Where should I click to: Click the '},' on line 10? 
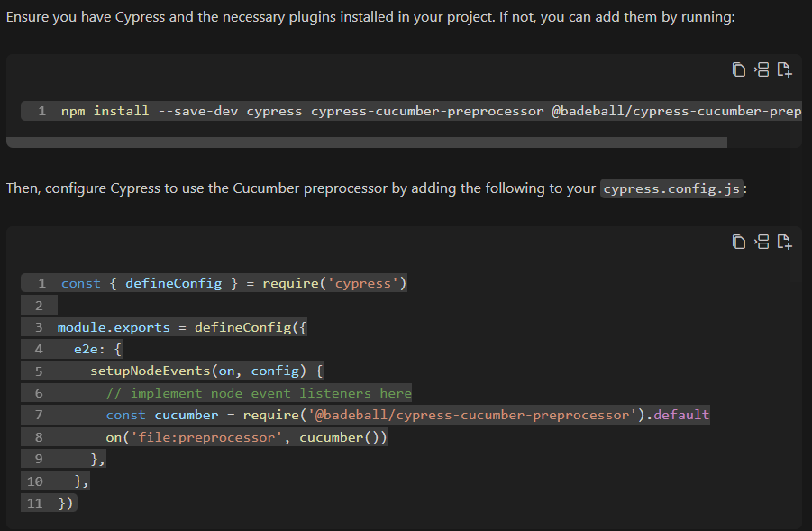click(82, 481)
